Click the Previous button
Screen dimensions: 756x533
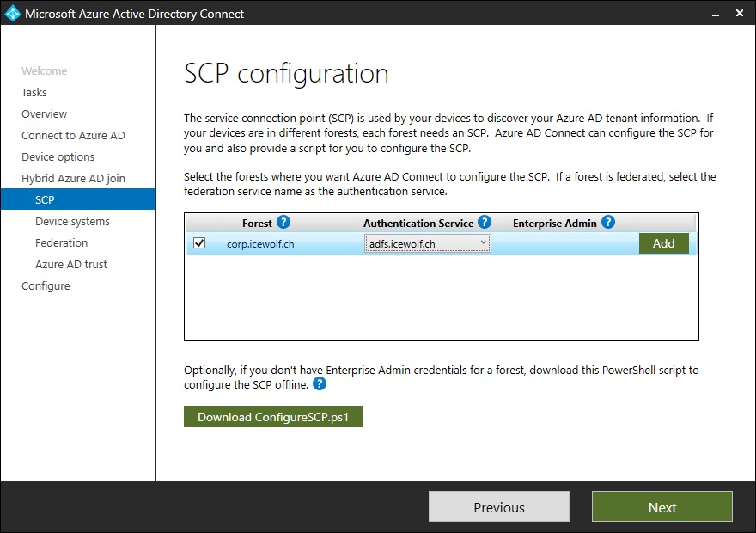pos(499,507)
